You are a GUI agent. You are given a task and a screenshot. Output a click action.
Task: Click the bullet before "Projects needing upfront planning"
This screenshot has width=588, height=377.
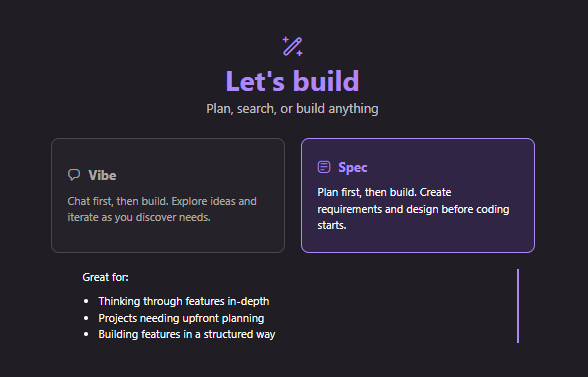click(x=86, y=318)
